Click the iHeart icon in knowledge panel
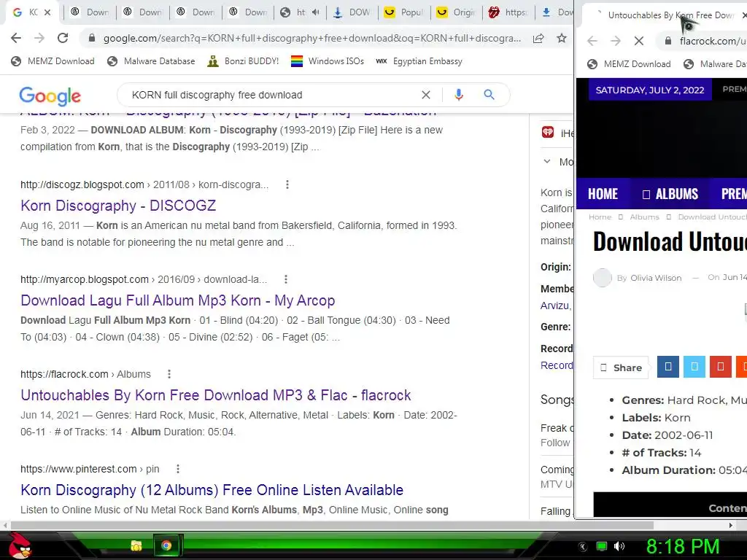The image size is (747, 560). click(x=548, y=133)
